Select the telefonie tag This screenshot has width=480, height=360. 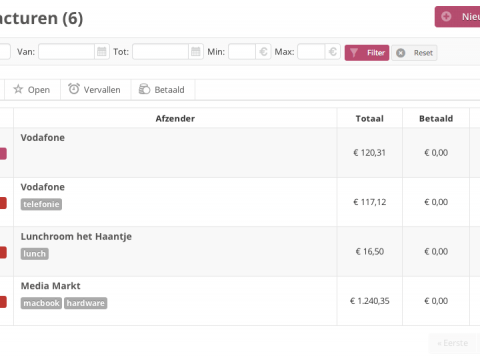pyautogui.click(x=41, y=204)
